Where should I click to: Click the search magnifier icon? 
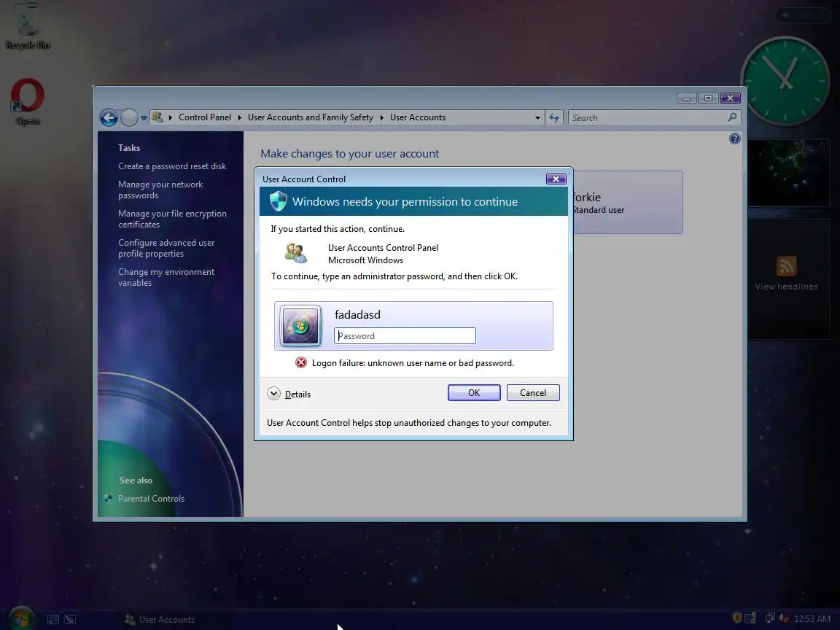click(x=732, y=117)
